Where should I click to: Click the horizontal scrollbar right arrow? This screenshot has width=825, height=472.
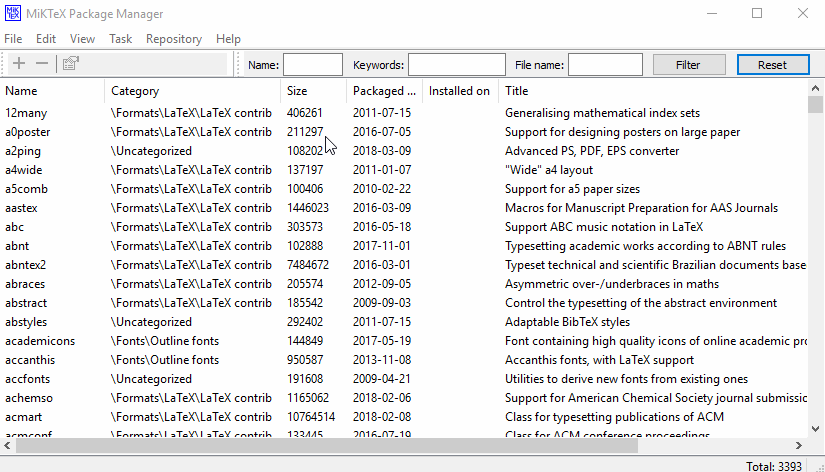click(x=799, y=446)
